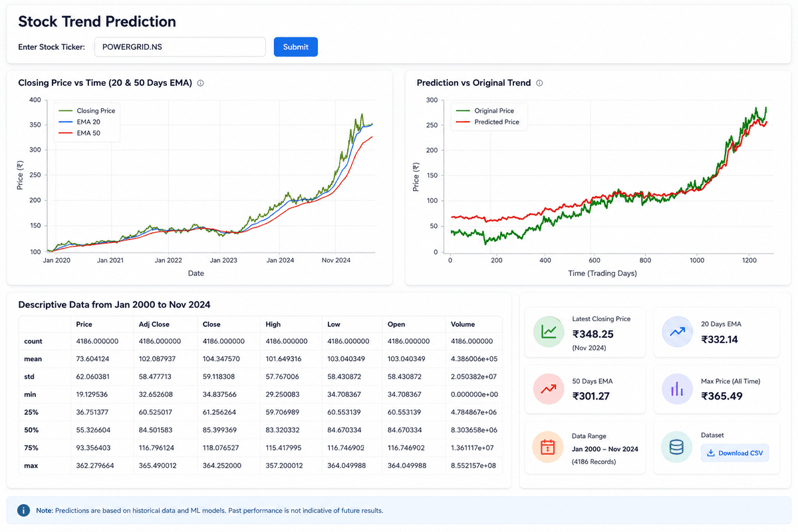
Task: Click the Price column header
Action: point(84,325)
